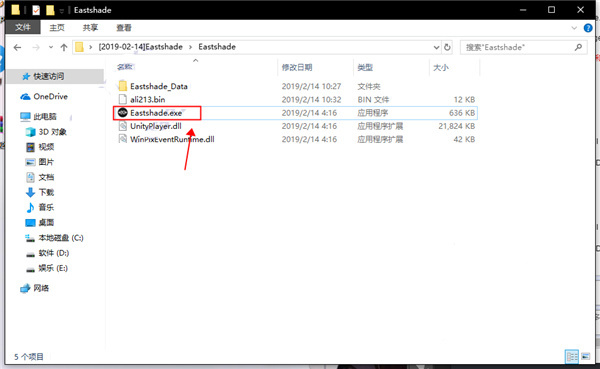Switch to large thumbnails view icon

[585, 356]
